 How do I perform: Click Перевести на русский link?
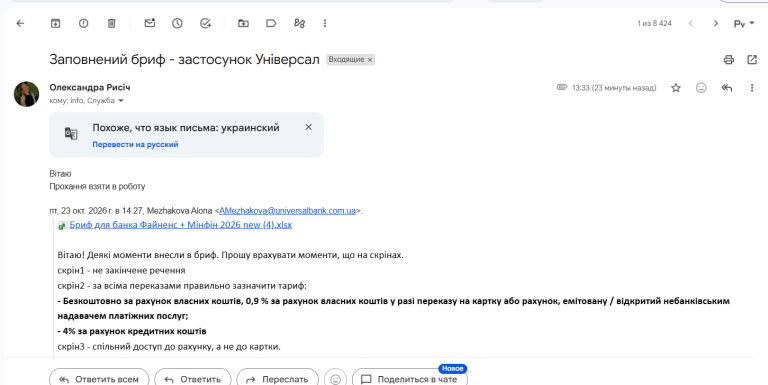135,144
